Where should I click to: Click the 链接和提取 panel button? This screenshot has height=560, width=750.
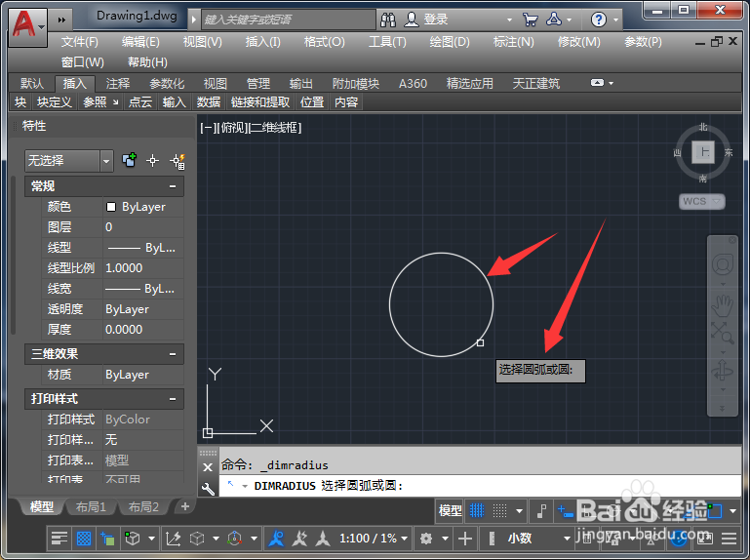[260, 101]
